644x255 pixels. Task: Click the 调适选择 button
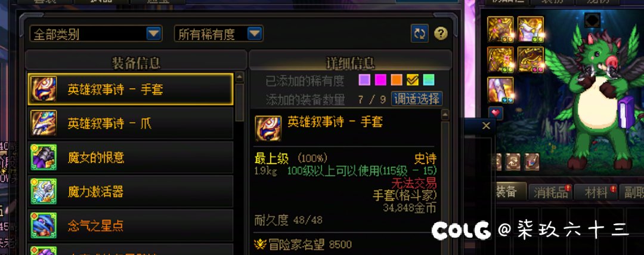click(417, 99)
